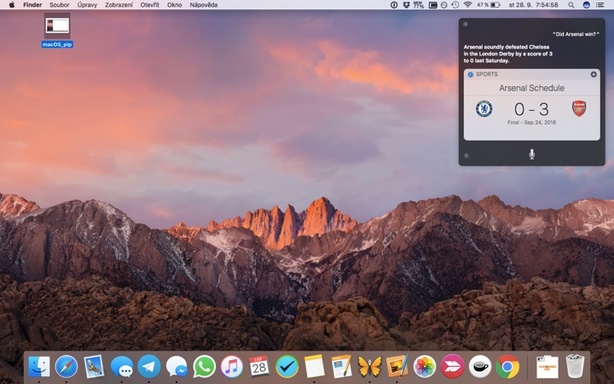614x384 pixels.
Task: Click Siri's Arsenal defeated Chelsea answer text
Action: click(508, 54)
